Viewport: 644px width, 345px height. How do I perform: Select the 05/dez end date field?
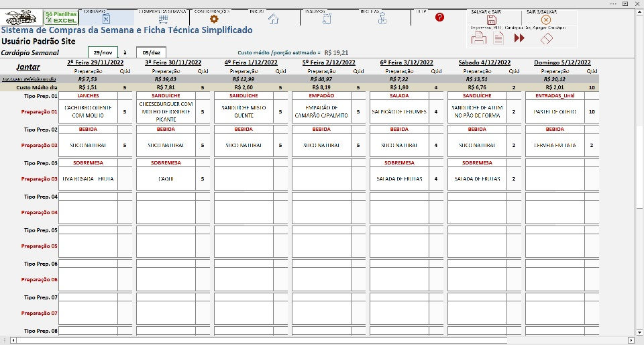[x=151, y=52]
